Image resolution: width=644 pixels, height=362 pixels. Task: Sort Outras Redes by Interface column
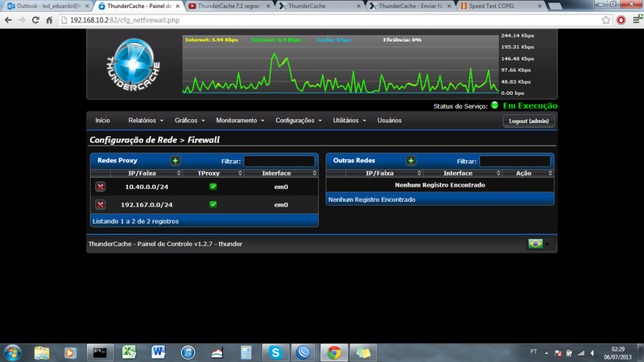coord(462,173)
